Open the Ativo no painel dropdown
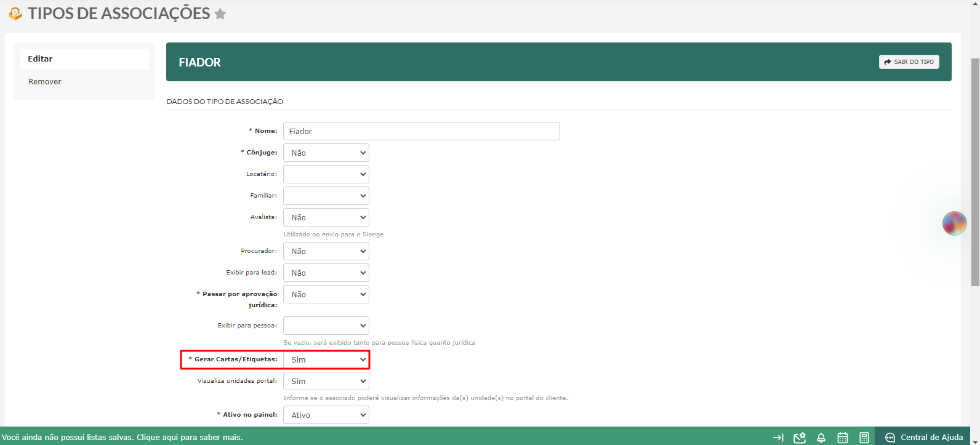 click(x=326, y=415)
